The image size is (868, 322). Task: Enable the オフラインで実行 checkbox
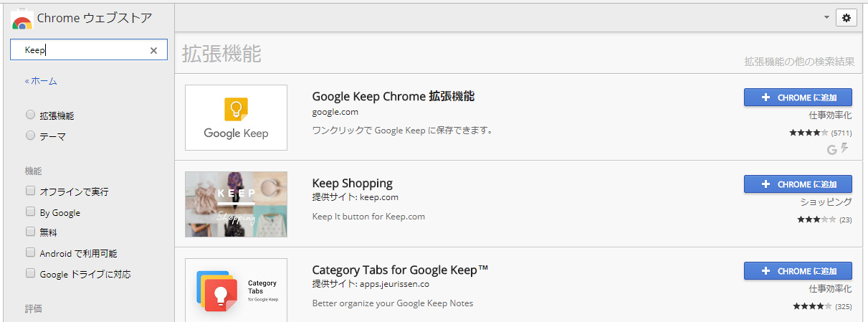[x=30, y=191]
